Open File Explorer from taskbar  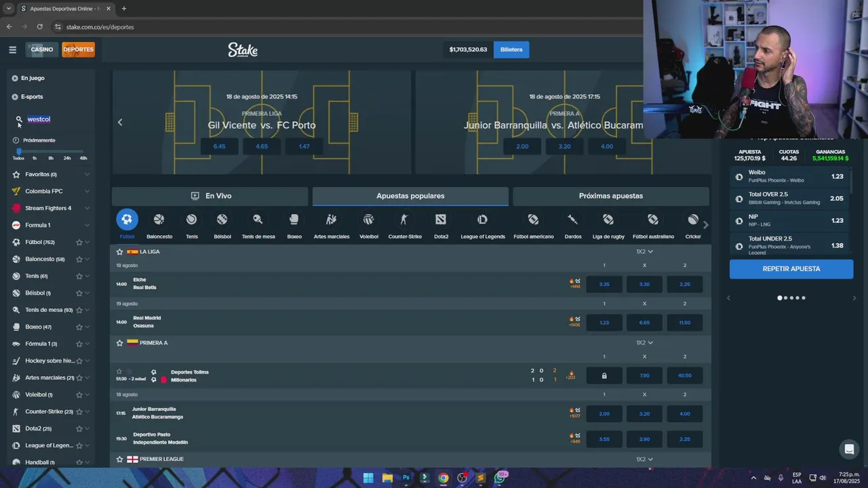(387, 478)
